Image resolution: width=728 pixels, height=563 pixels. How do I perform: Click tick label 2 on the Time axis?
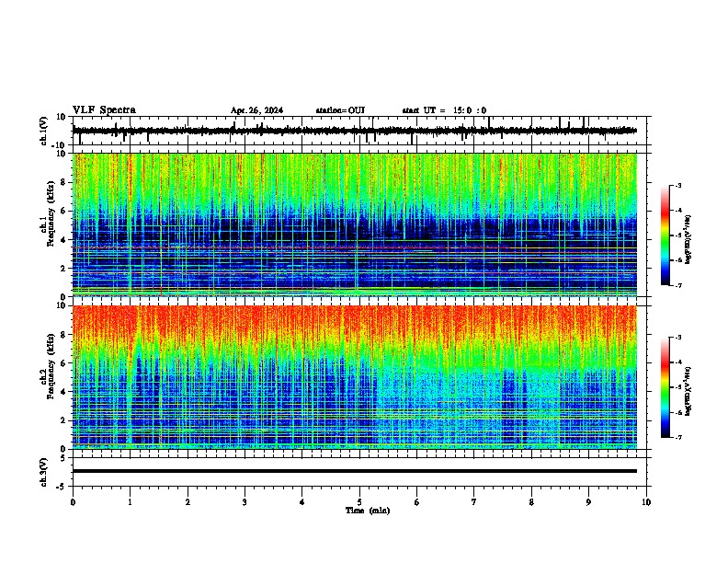click(188, 502)
